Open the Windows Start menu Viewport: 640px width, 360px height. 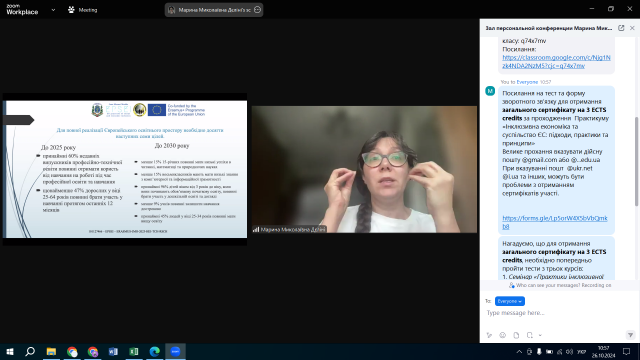tap(10, 351)
